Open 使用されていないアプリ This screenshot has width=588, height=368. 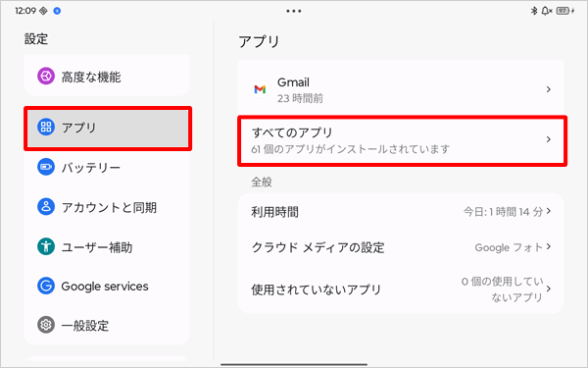click(x=401, y=289)
